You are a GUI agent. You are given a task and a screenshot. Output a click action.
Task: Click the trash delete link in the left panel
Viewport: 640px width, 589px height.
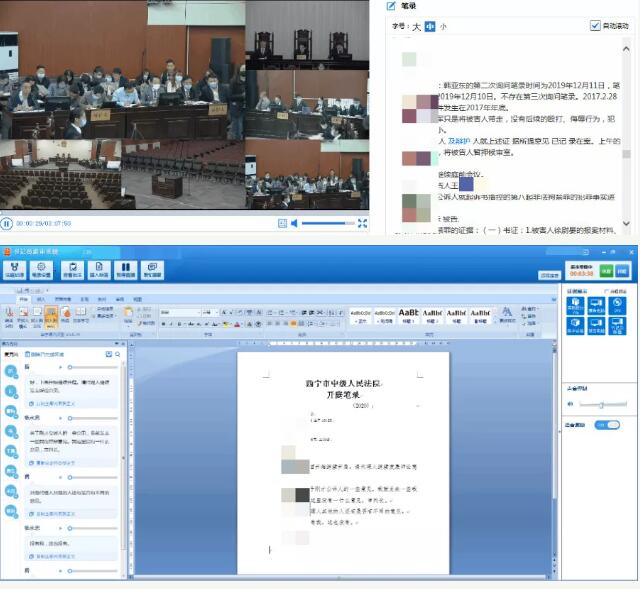(44, 354)
